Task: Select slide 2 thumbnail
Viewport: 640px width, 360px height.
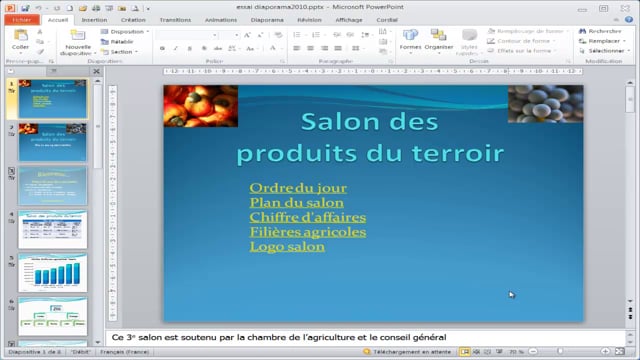Action: (52, 142)
